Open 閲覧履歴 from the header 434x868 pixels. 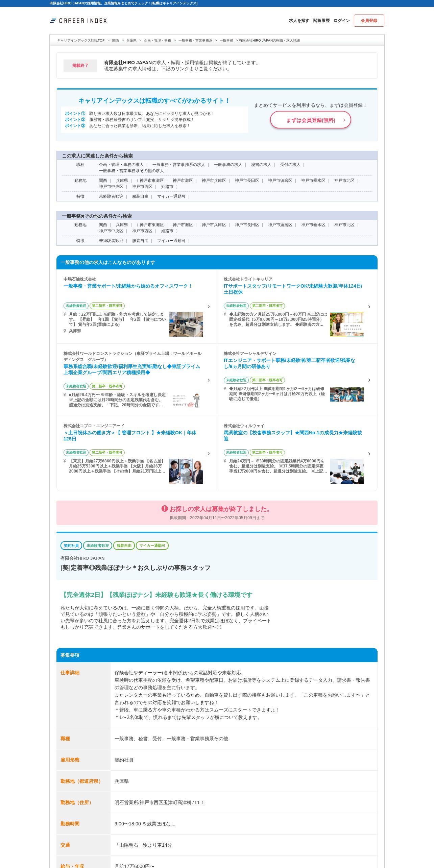(321, 21)
